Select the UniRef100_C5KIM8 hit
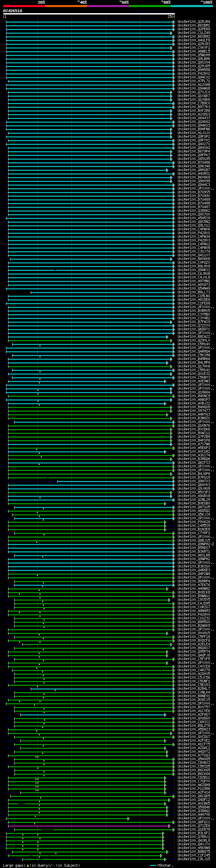The width and height of the screenshot is (216, 868). pyautogui.click(x=194, y=355)
